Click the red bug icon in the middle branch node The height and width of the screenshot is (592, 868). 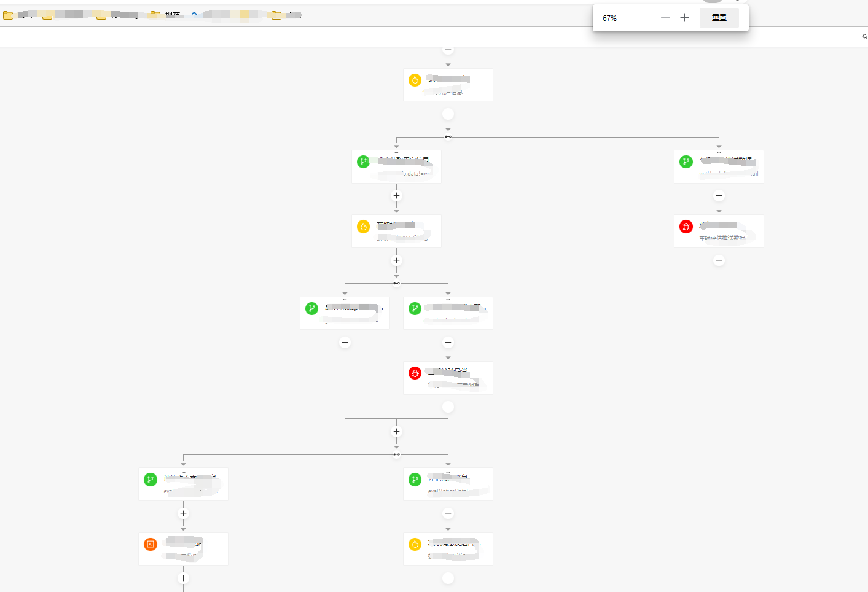pos(415,372)
